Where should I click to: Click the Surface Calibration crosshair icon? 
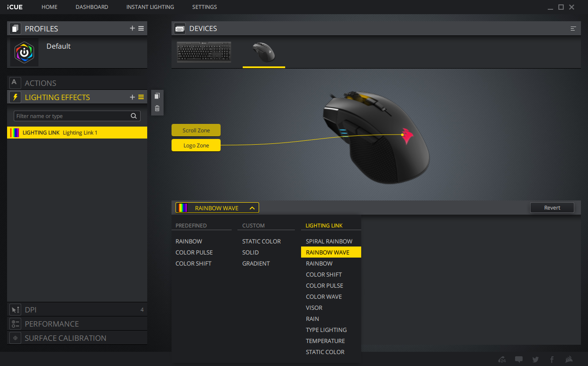click(15, 338)
